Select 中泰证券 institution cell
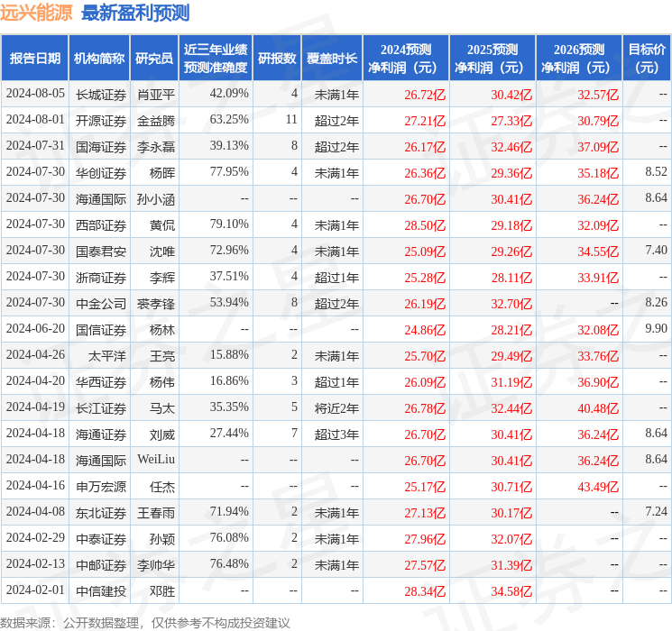The height and width of the screenshot is (631, 672). [101, 539]
